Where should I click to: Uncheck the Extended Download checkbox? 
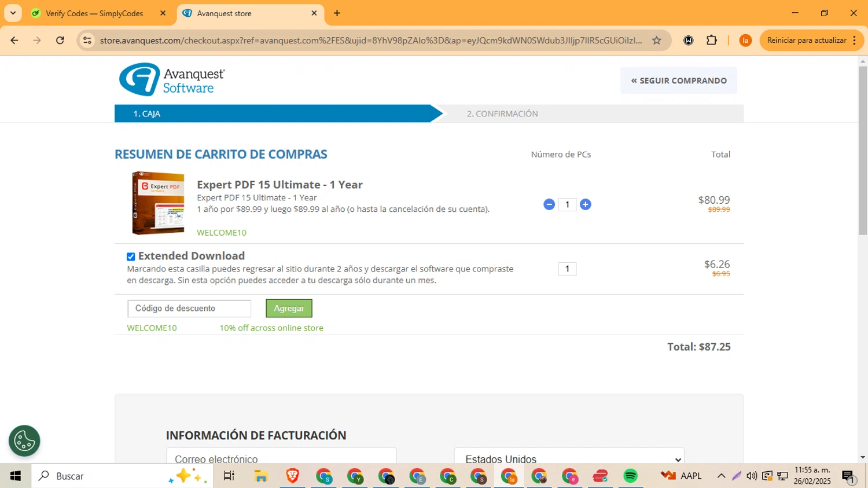tap(131, 256)
